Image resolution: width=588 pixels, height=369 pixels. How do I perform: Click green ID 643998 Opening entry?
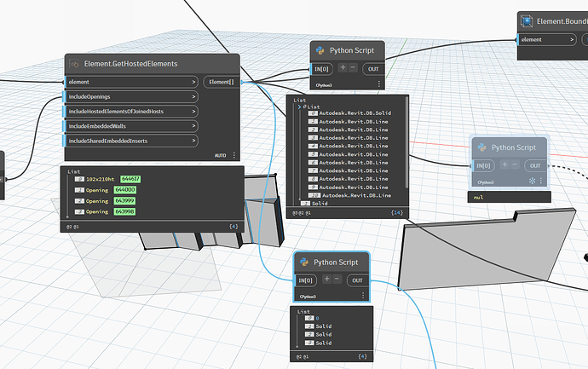click(x=124, y=211)
